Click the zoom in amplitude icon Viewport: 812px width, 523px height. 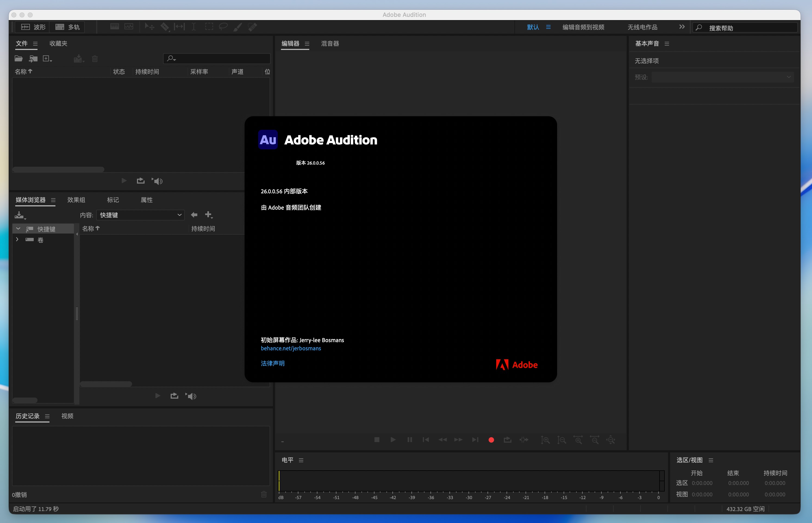545,440
